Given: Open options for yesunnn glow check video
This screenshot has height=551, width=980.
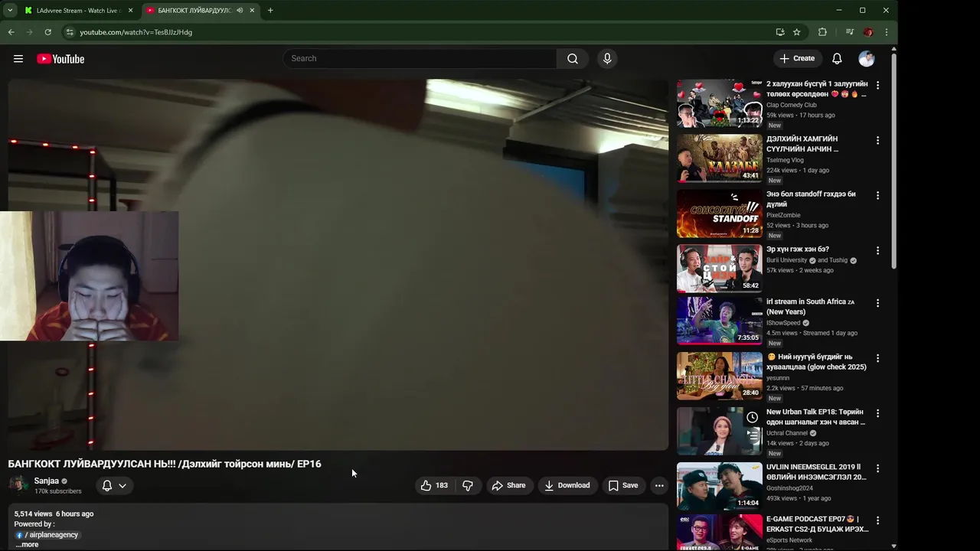Looking at the screenshot, I should [x=877, y=358].
